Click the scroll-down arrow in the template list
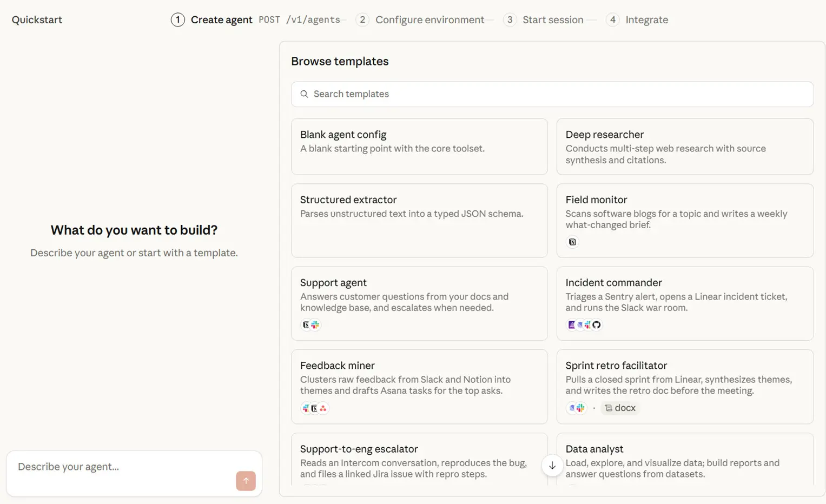826x504 pixels. click(x=552, y=466)
